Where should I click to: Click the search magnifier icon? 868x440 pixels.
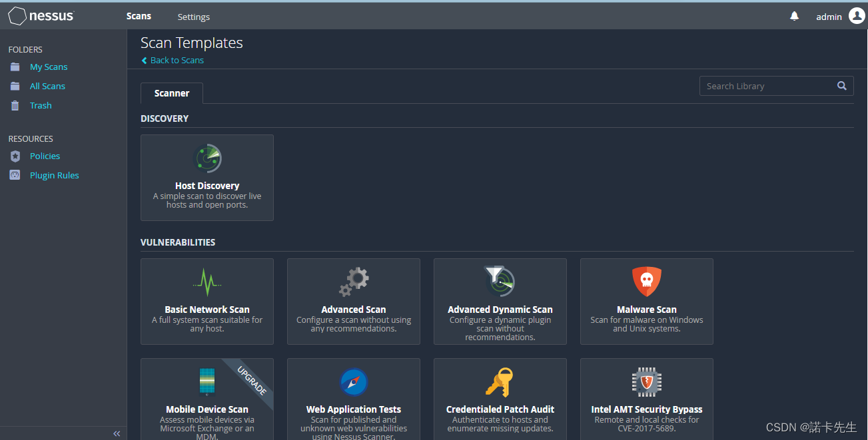pos(842,86)
